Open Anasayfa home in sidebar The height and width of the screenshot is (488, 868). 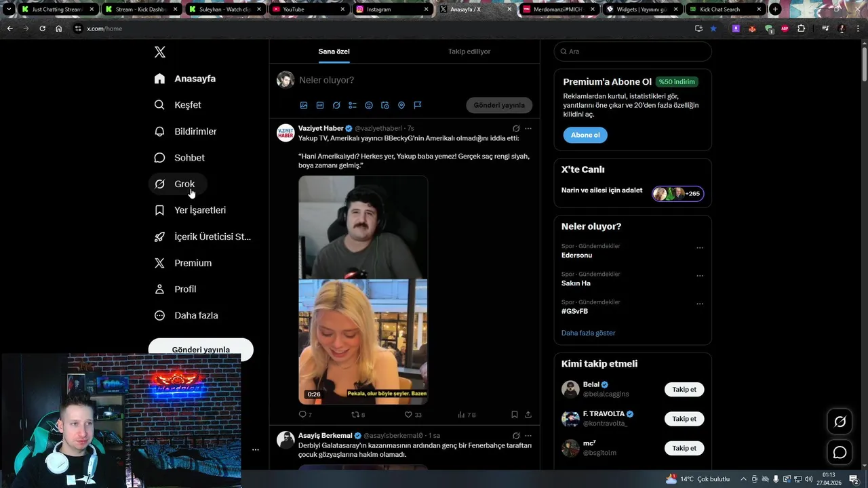[185, 79]
